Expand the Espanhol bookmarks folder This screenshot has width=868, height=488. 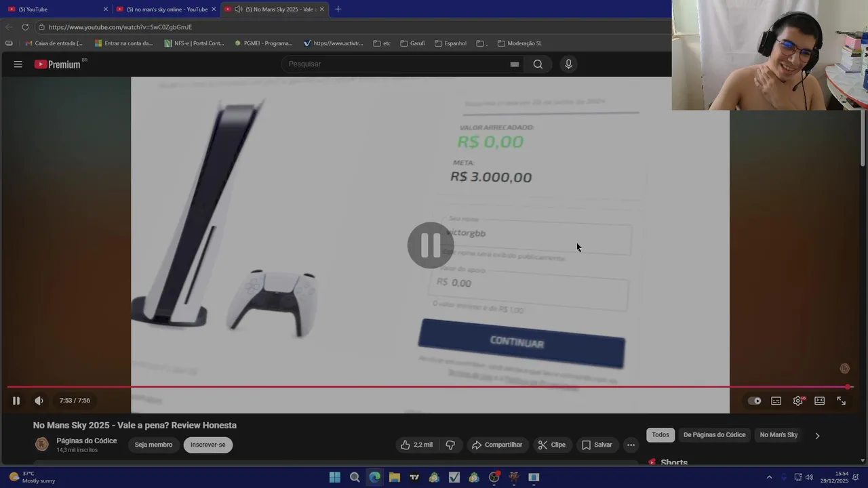click(450, 43)
